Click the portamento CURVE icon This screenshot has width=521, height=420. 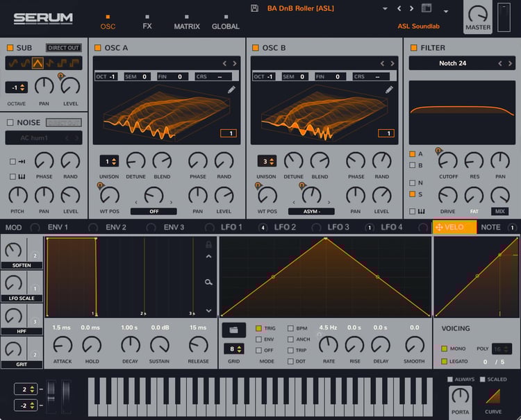click(x=493, y=396)
